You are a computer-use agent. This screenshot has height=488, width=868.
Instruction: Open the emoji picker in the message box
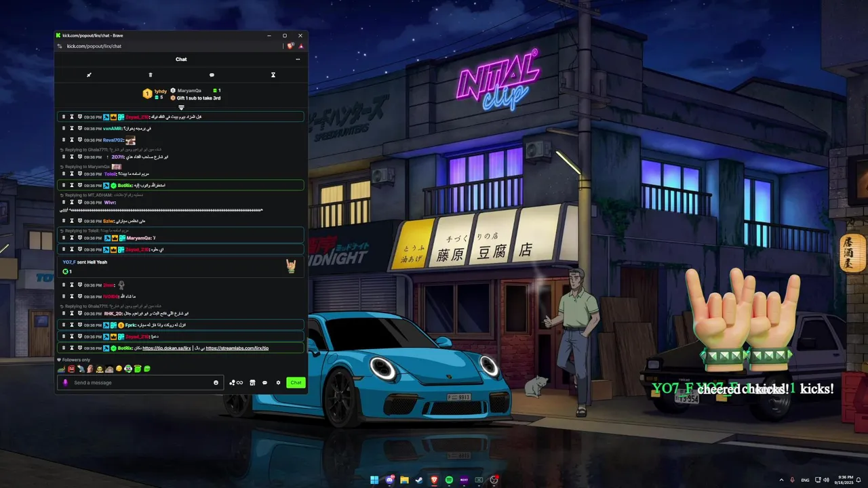[x=216, y=382]
